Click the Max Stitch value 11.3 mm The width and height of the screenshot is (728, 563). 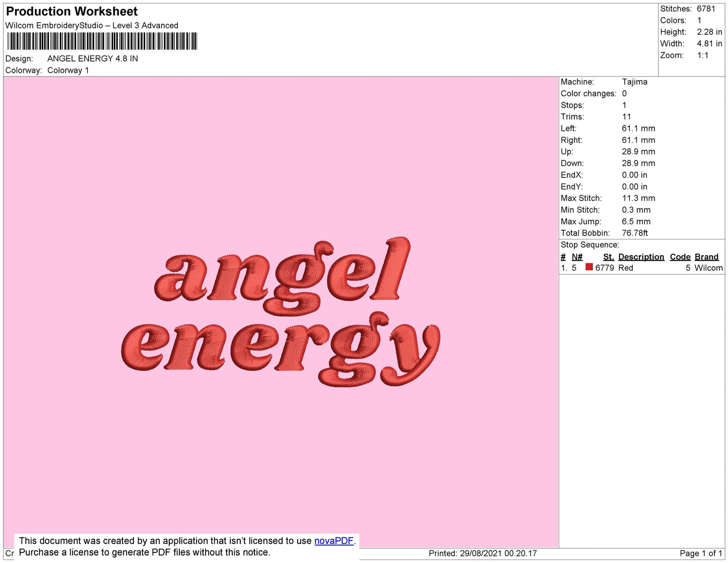pyautogui.click(x=638, y=198)
